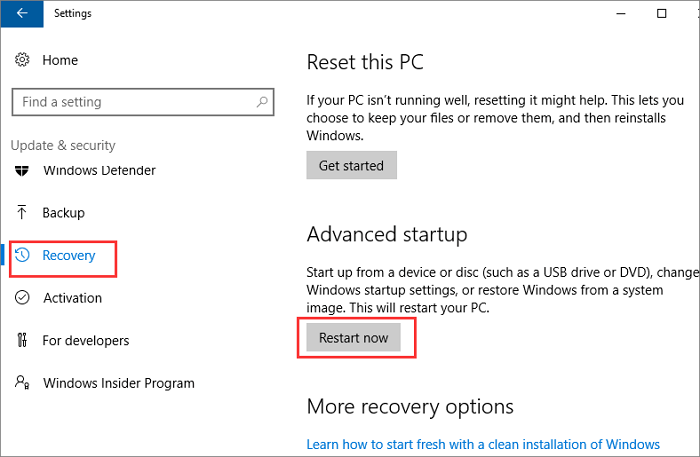Screen dimensions: 700x457
Task: Click the Activation checkmark circle icon
Action: pyautogui.click(x=22, y=298)
